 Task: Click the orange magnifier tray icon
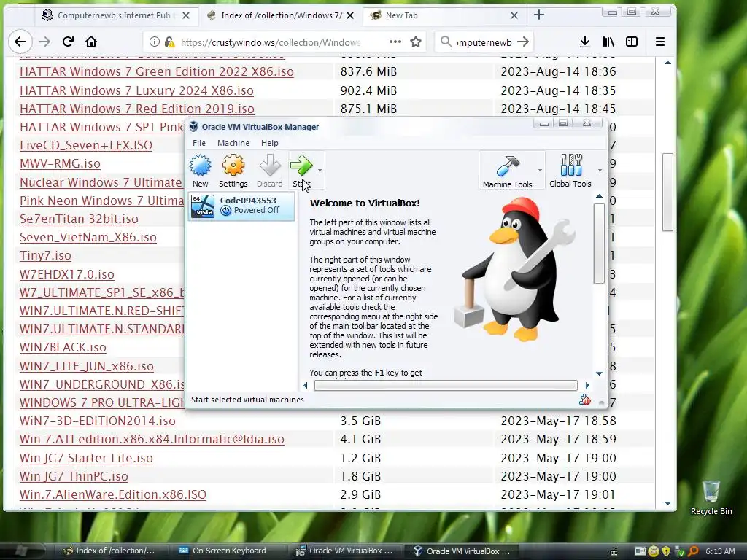pos(693,551)
